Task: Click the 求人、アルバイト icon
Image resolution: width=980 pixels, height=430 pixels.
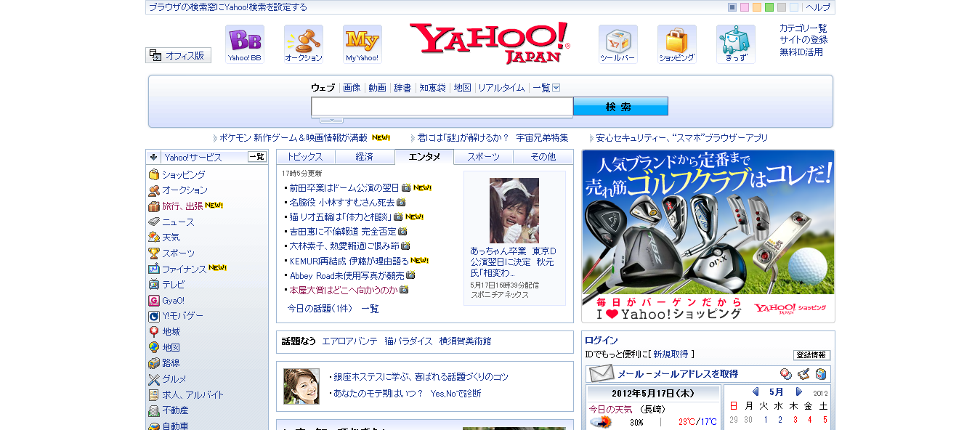Action: click(x=154, y=395)
